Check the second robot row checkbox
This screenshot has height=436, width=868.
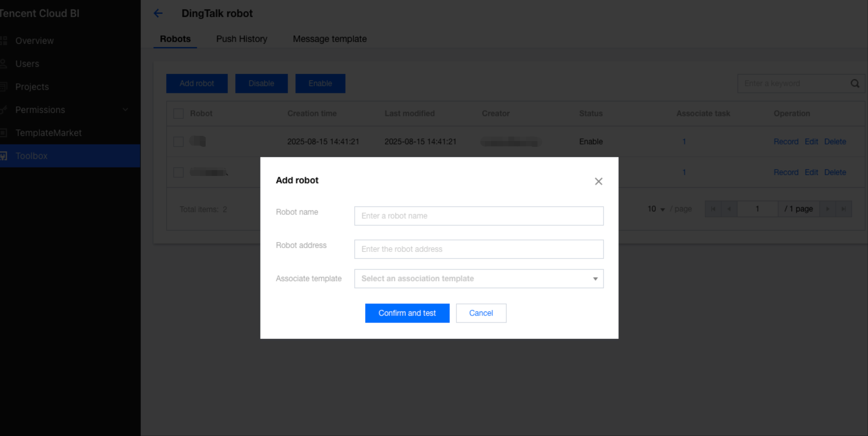178,172
